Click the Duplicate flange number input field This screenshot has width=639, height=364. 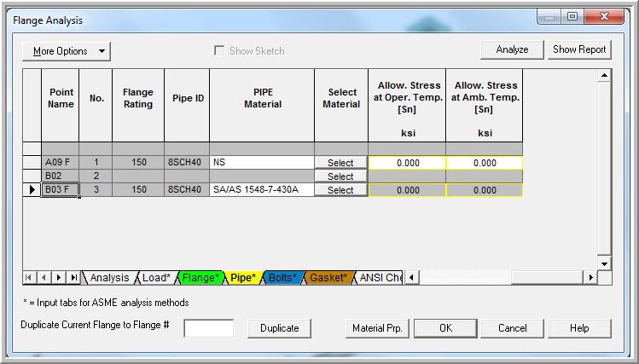(x=209, y=328)
